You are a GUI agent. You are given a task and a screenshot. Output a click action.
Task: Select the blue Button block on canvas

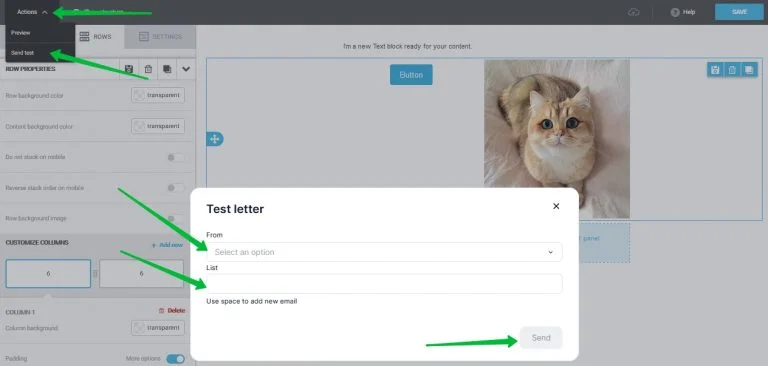coord(411,74)
